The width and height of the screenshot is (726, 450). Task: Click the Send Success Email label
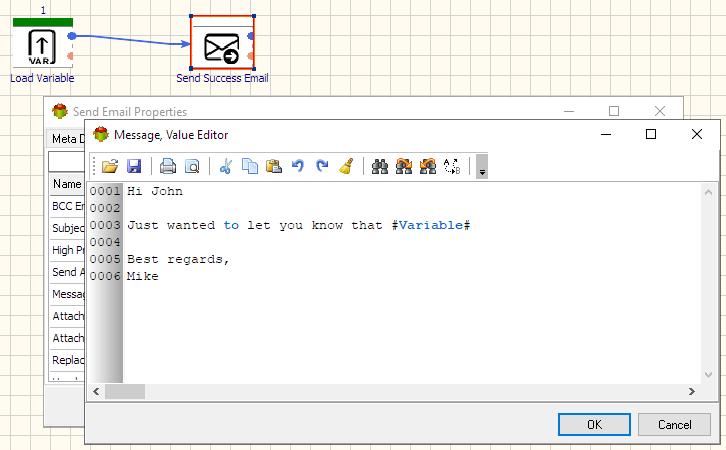(x=222, y=78)
